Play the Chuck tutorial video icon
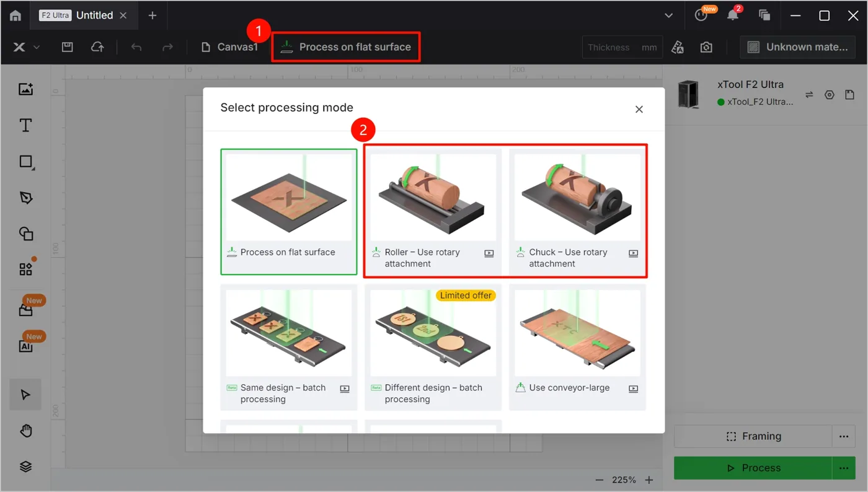 633,253
